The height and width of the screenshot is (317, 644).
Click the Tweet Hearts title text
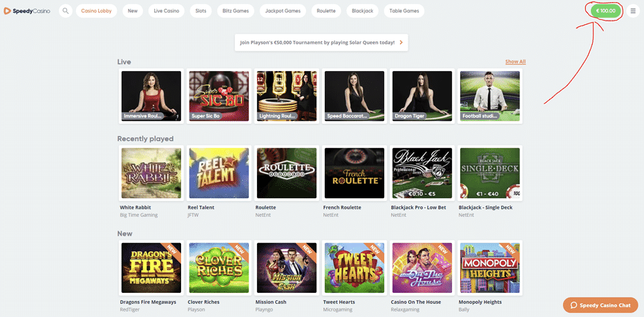pyautogui.click(x=339, y=302)
